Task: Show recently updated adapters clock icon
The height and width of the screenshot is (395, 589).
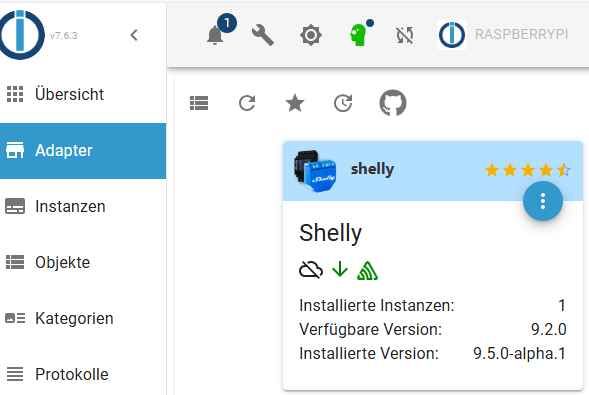Action: [x=343, y=103]
